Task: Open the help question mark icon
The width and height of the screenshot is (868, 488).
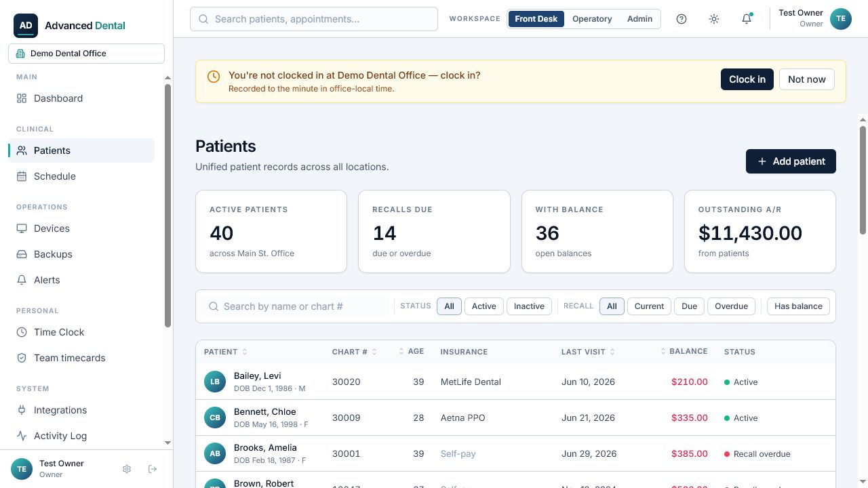Action: pyautogui.click(x=682, y=19)
